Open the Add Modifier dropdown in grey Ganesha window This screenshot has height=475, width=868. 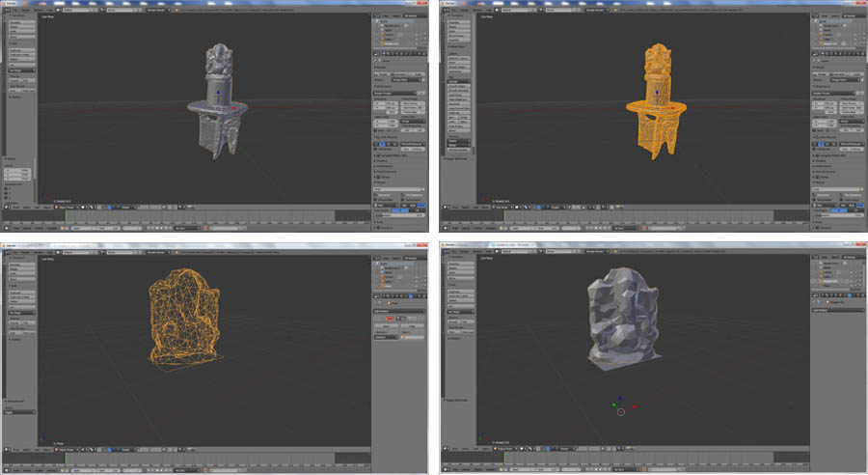(838, 310)
